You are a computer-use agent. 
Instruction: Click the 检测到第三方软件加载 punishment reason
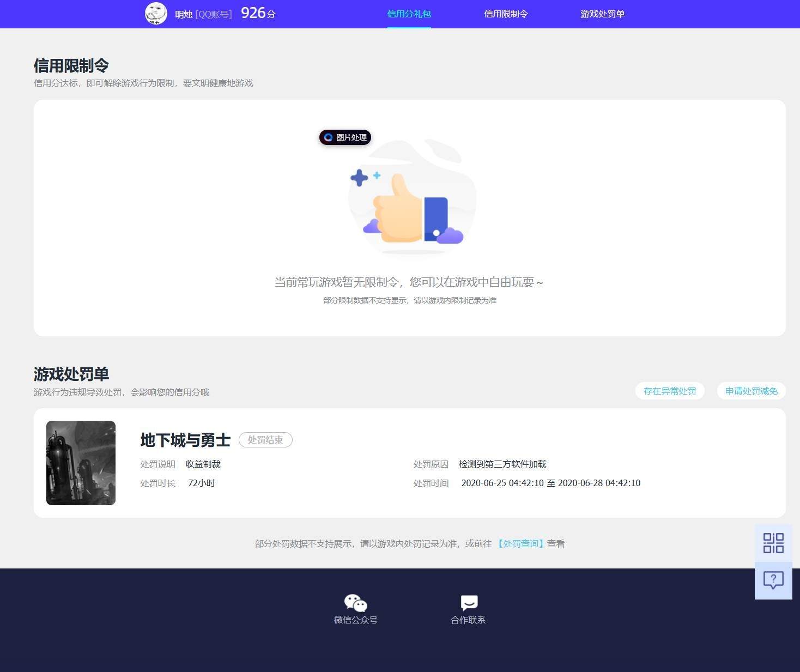[502, 464]
